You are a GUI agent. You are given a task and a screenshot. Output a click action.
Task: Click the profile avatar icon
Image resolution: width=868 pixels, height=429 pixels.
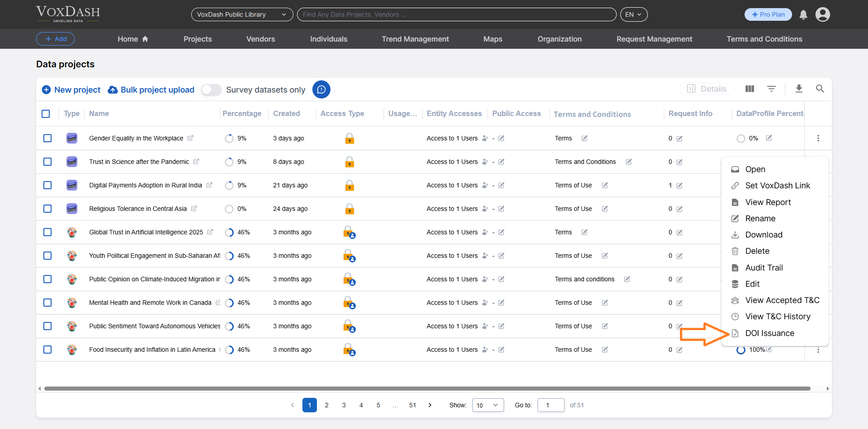pos(822,14)
